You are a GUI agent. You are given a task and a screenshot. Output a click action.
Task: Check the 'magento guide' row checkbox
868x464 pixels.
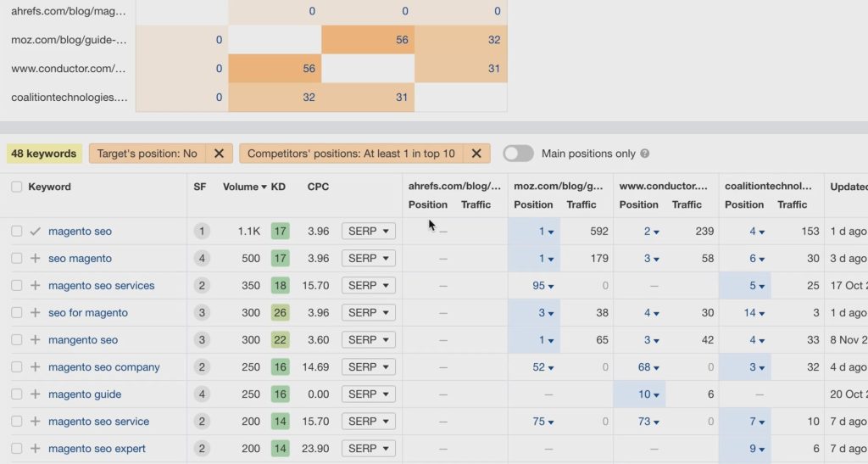tap(17, 394)
